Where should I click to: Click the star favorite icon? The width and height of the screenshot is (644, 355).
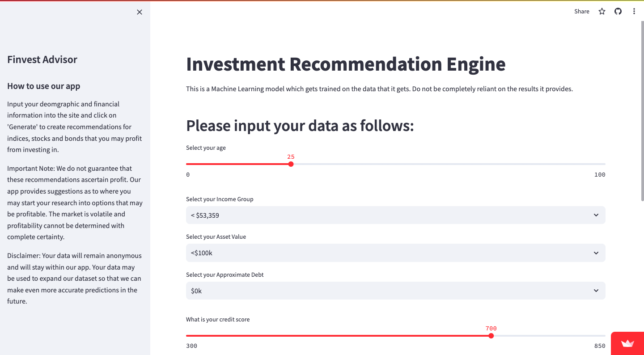(x=602, y=12)
